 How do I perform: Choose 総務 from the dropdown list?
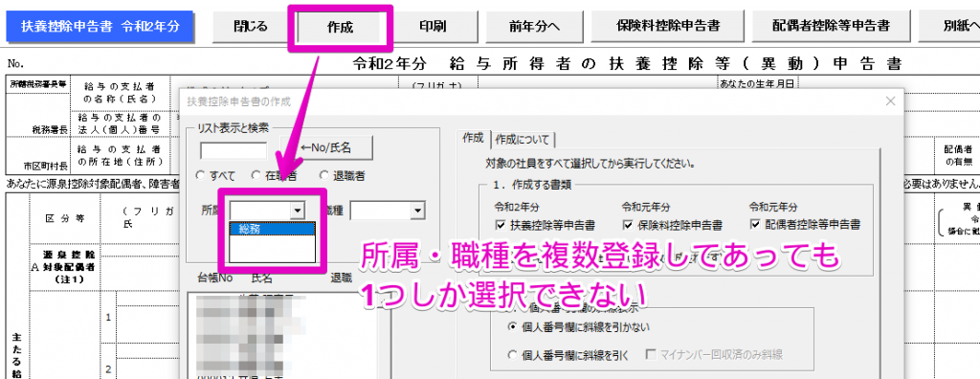(x=272, y=229)
